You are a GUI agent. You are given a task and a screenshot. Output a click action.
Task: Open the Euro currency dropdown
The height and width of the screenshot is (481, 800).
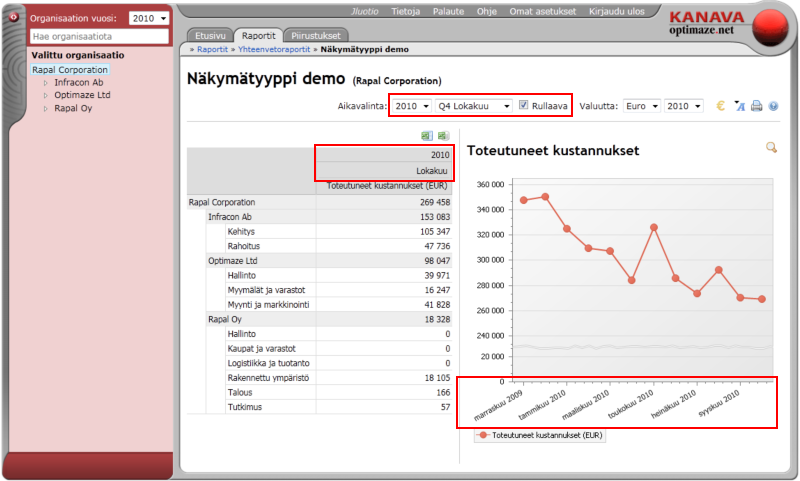click(x=640, y=105)
